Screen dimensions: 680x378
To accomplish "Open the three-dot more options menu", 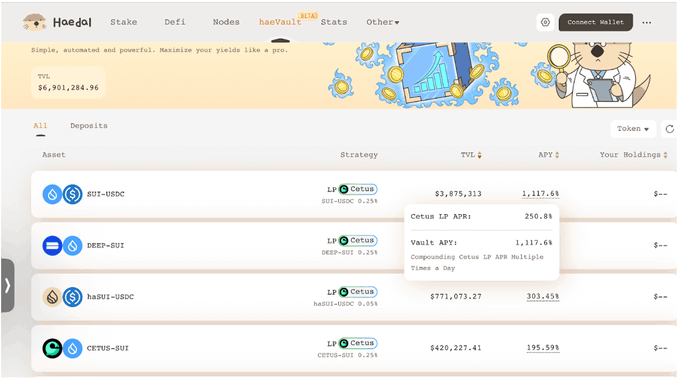I will (x=647, y=23).
